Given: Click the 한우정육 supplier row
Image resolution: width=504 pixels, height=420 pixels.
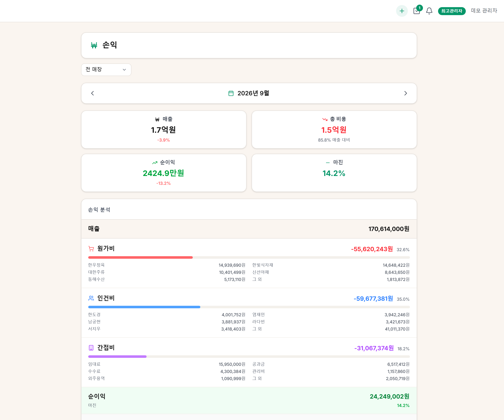Looking at the screenshot, I should pos(167,265).
